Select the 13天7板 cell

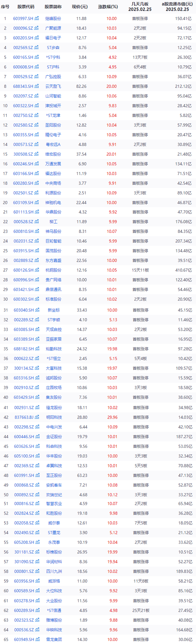coord(140,57)
